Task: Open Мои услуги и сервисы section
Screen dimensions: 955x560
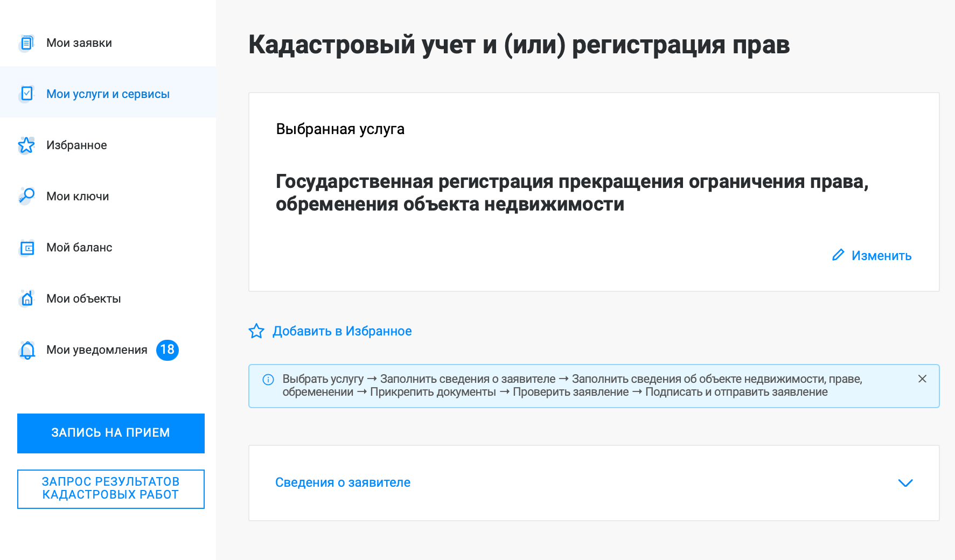Action: pos(108,94)
